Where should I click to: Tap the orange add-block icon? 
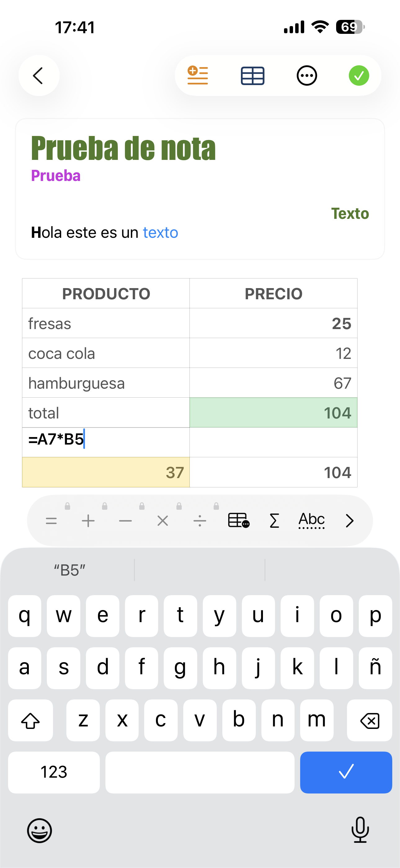[198, 75]
